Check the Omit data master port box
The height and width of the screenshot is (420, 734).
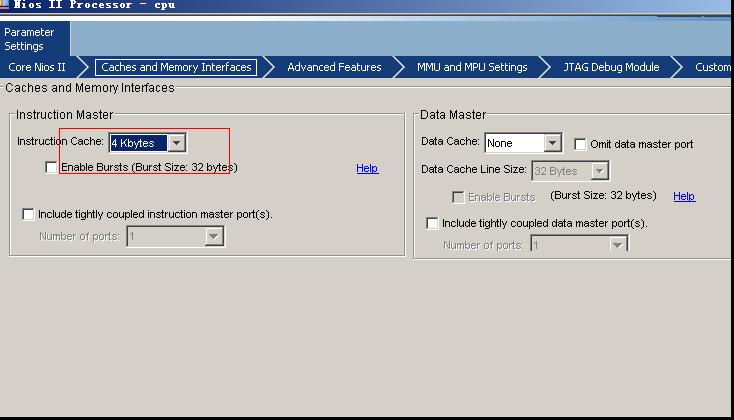pyautogui.click(x=580, y=144)
